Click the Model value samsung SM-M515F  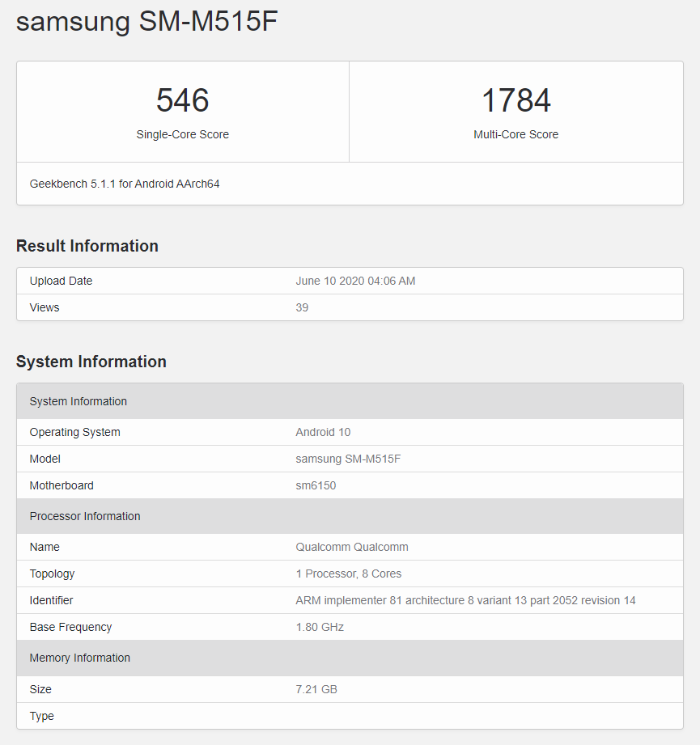(351, 459)
